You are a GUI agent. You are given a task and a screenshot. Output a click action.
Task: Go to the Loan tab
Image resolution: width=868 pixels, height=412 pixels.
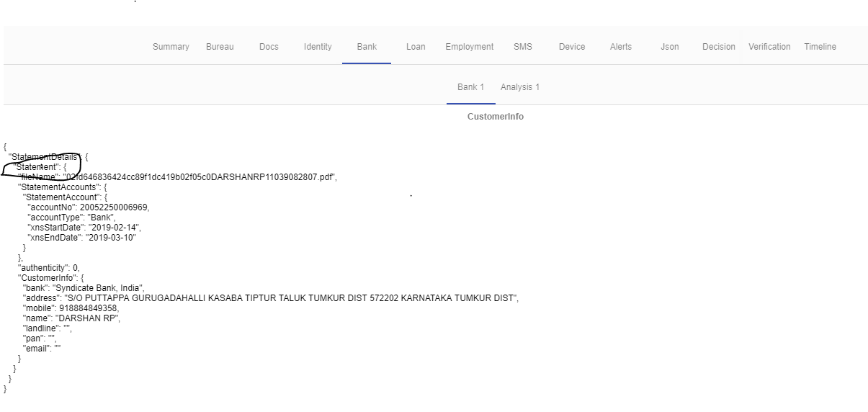pyautogui.click(x=416, y=47)
